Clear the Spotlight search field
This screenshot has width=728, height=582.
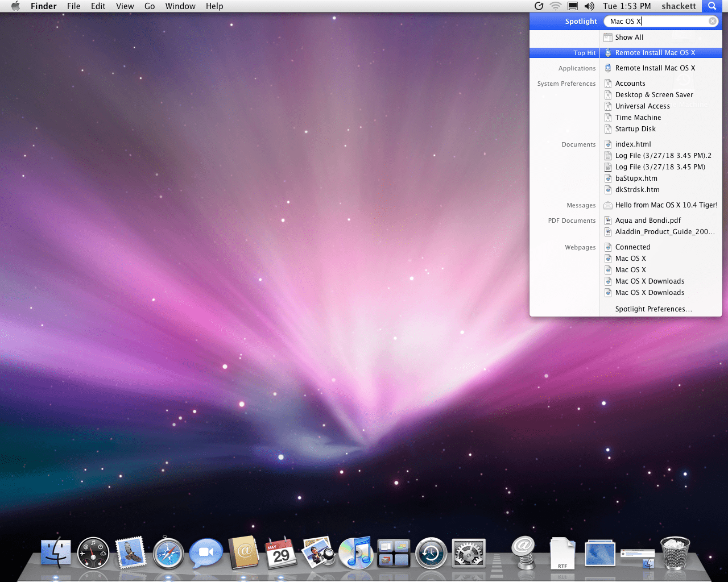pos(713,21)
